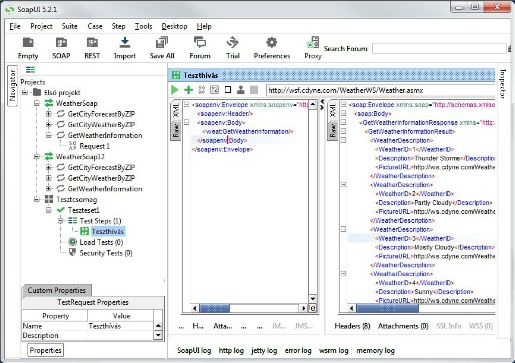515x363 pixels.
Task: Import a project with Import icon
Action: [125, 48]
